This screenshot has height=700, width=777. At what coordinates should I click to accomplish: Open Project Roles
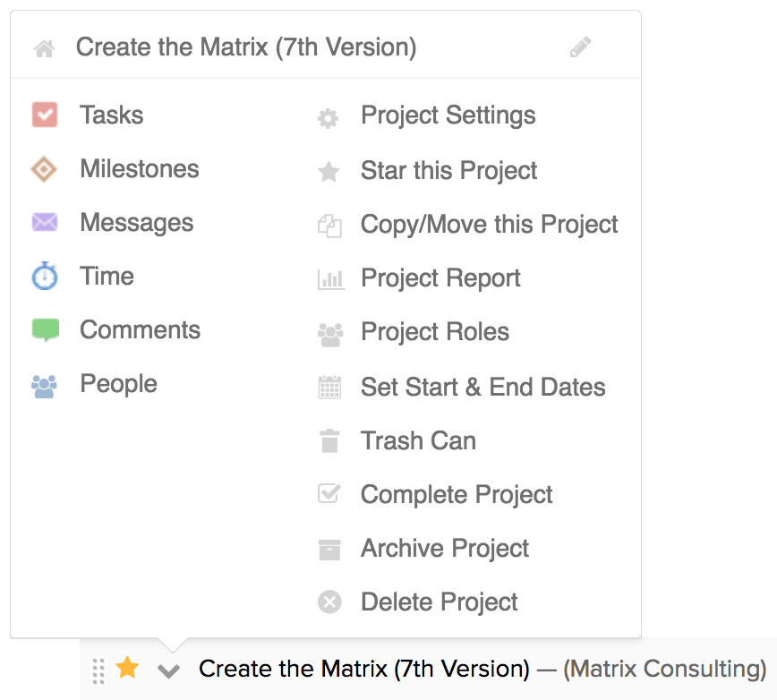coord(434,332)
